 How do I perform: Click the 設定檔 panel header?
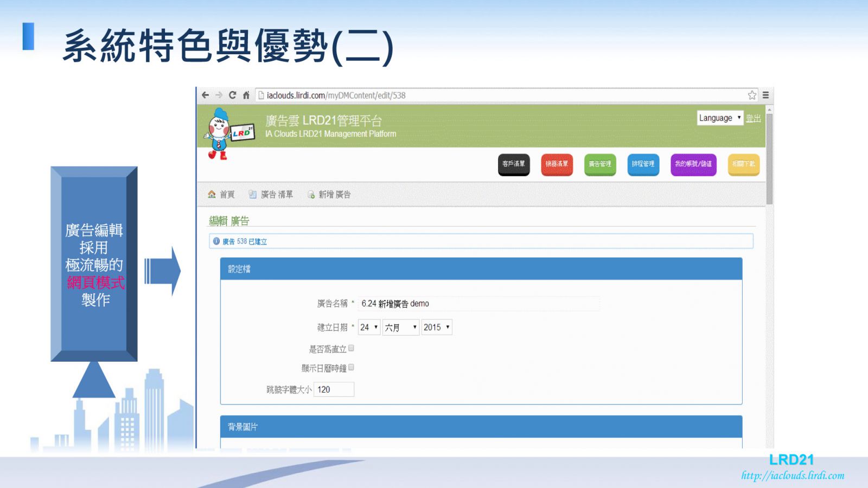(x=481, y=269)
